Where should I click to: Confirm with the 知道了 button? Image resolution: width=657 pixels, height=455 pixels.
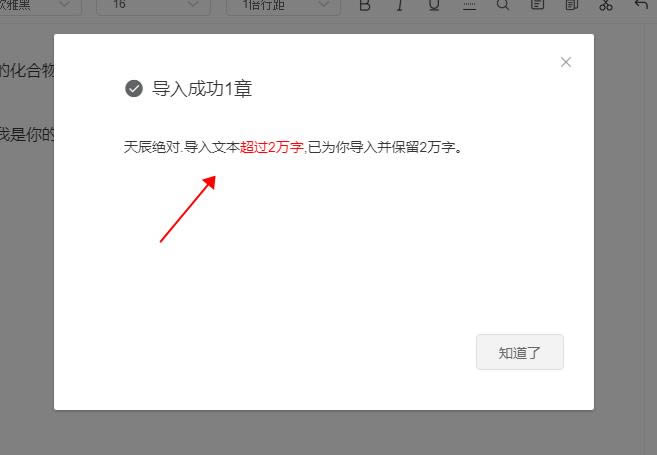coord(520,352)
